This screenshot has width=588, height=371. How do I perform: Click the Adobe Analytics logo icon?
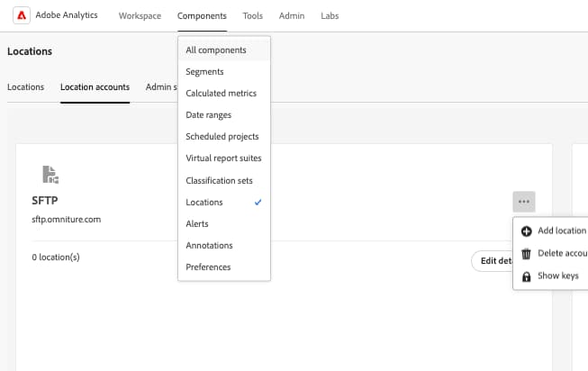21,16
